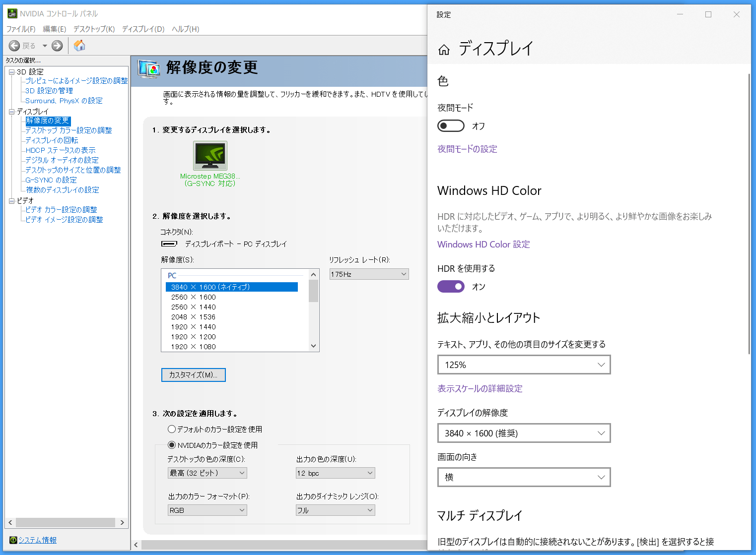Image resolution: width=756 pixels, height=555 pixels.
Task: Select 3840 × 1600 (ネイティブ) resolution
Action: pyautogui.click(x=231, y=287)
